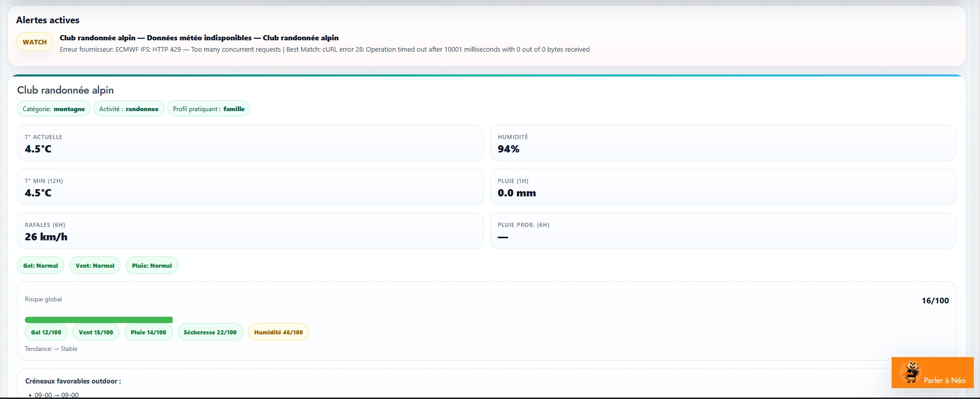Click the Néo mascot icon
980x399 pixels.
coord(911,372)
